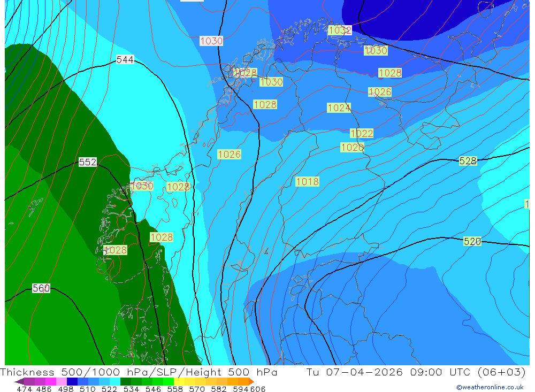Click the dark green legend swatch above 534
The height and width of the screenshot is (392, 535).
coord(126,381)
